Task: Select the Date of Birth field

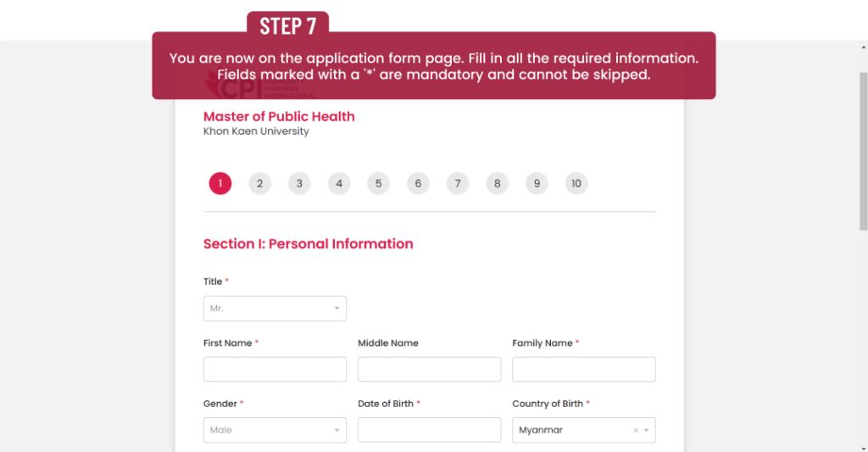Action: (x=429, y=430)
